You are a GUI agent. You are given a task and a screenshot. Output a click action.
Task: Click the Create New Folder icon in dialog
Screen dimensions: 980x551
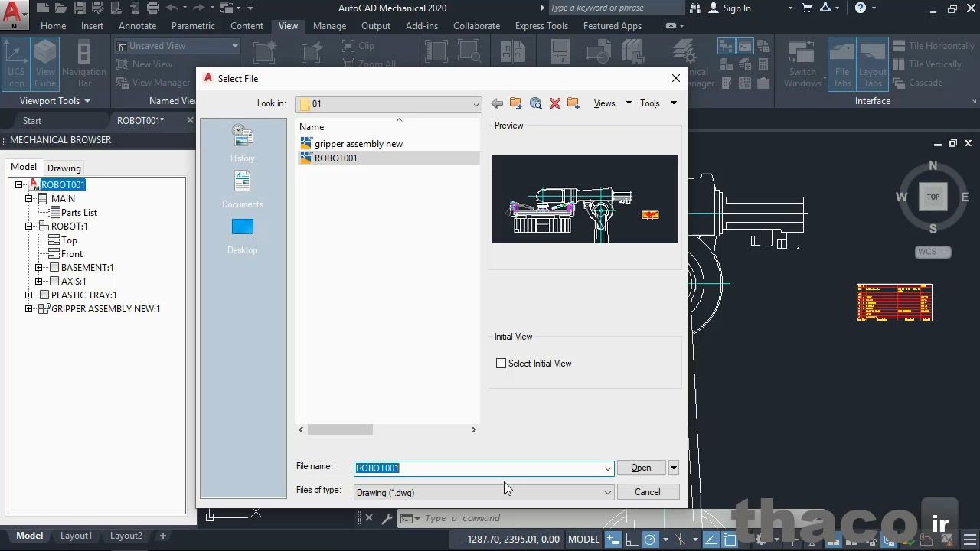click(573, 103)
